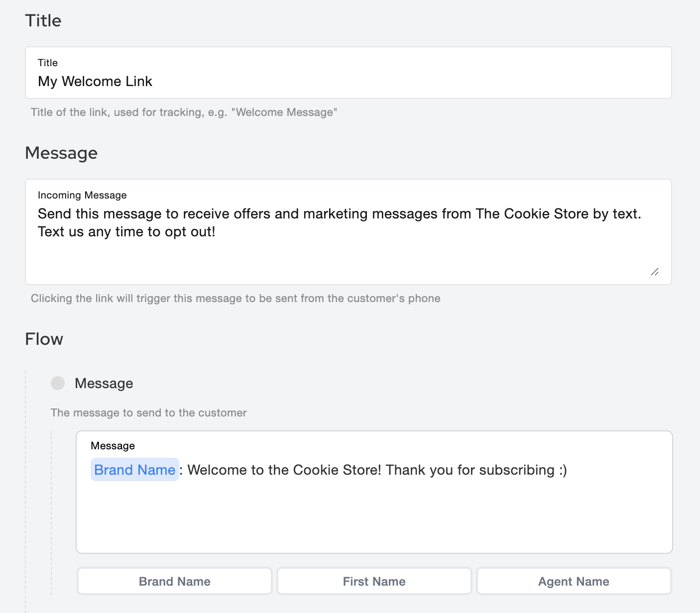The image size is (700, 613).
Task: Select the Brand Name token in the message
Action: 134,470
